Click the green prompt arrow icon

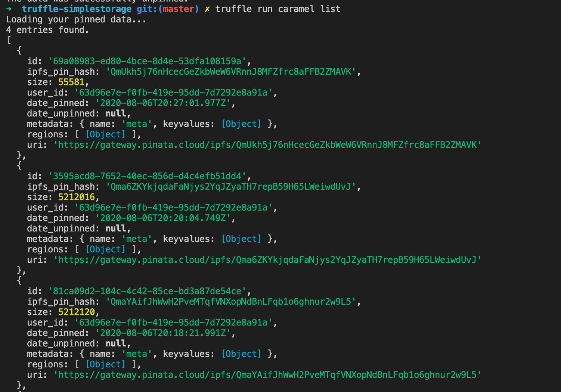9,9
